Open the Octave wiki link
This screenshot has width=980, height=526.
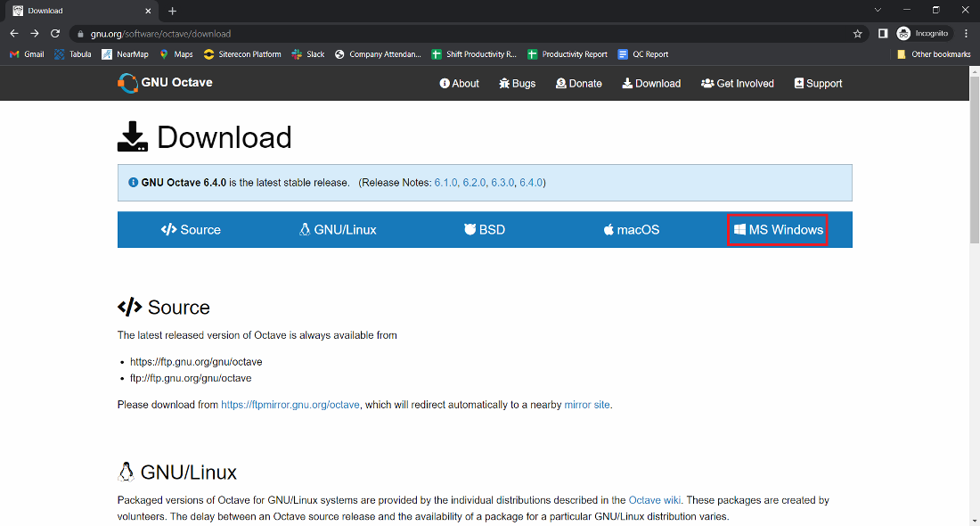tap(655, 500)
